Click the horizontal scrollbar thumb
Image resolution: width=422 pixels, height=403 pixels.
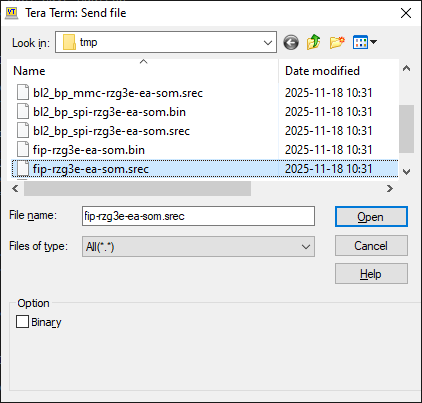pyautogui.click(x=137, y=189)
